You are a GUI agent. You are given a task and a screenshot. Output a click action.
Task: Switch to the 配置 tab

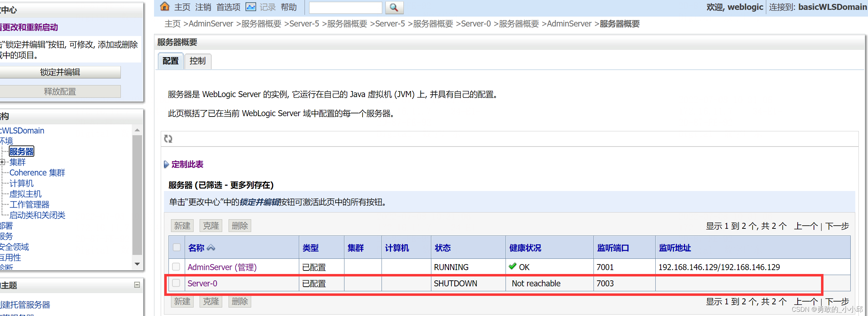pos(171,61)
